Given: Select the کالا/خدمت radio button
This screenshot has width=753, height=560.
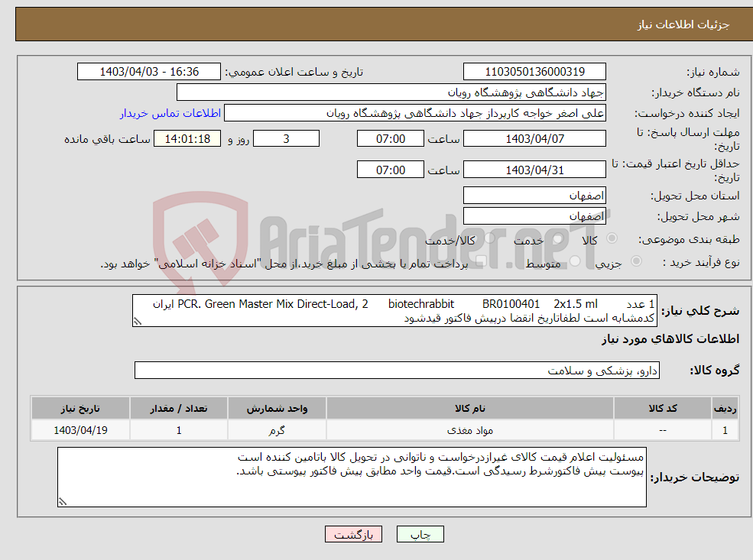Looking at the screenshot, I should coord(489,238).
